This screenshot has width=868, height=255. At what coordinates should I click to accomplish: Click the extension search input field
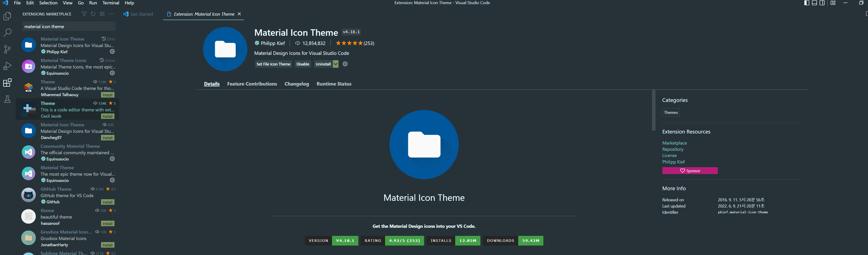[x=69, y=26]
